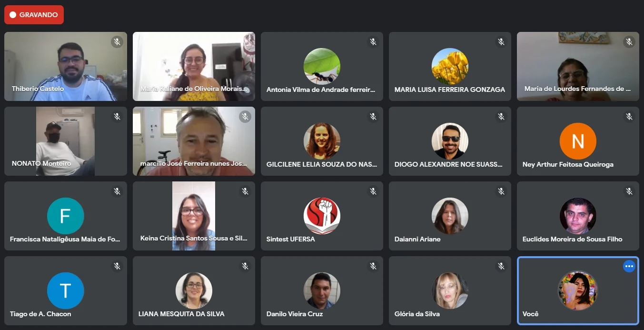Click muted mic icon on Daianni Ariane tile
Viewport: 644px width, 330px height.
tap(501, 191)
